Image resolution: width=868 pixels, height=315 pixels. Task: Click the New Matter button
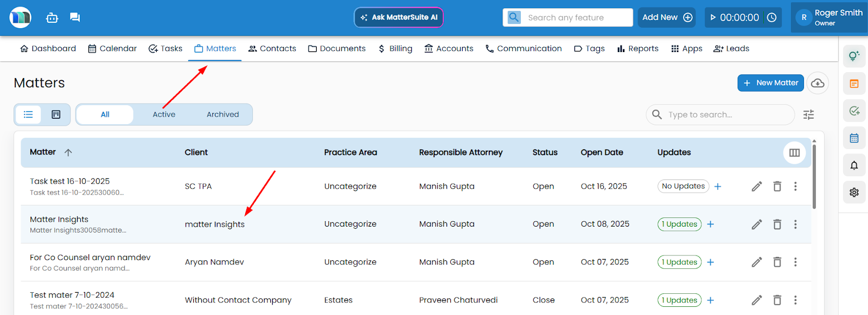[x=770, y=83]
